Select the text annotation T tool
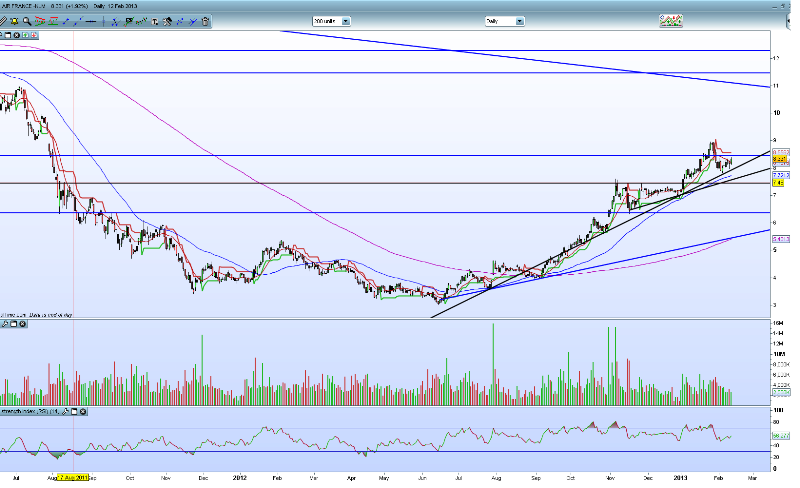The width and height of the screenshot is (800, 488). coord(155,21)
